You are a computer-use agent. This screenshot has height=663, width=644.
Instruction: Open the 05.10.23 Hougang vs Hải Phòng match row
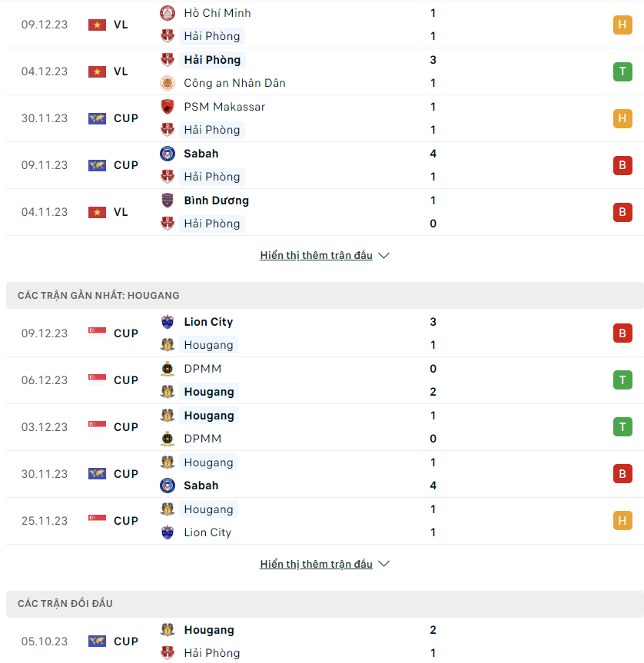pyautogui.click(x=325, y=641)
